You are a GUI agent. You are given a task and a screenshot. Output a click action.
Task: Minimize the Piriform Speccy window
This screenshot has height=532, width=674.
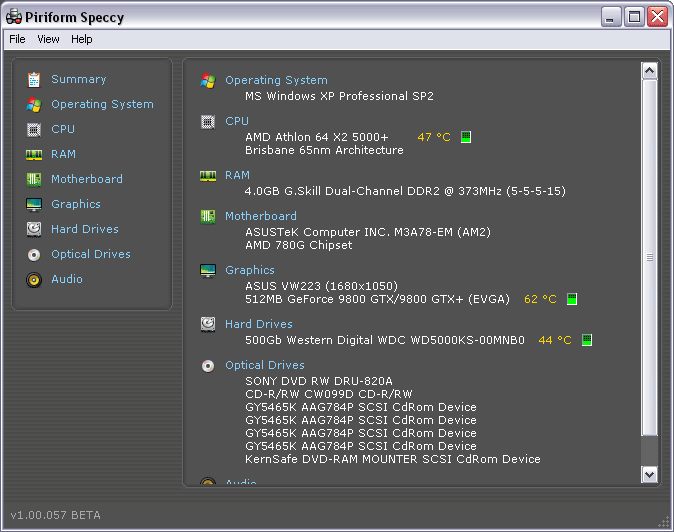pyautogui.click(x=610, y=17)
